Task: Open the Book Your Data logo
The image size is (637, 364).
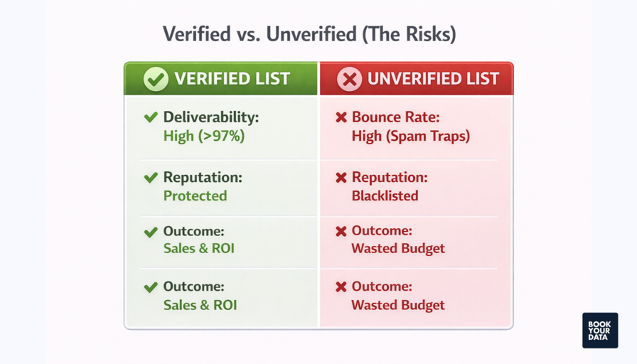Action: 600,331
